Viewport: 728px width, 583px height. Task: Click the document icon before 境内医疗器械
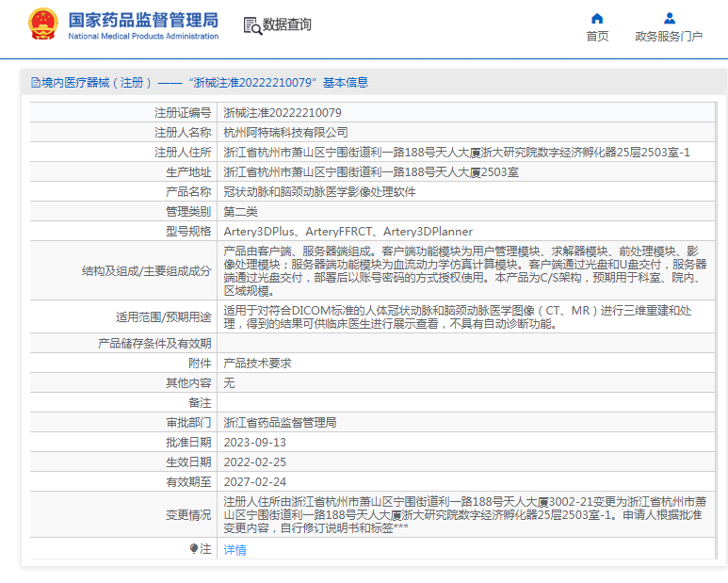[x=36, y=83]
